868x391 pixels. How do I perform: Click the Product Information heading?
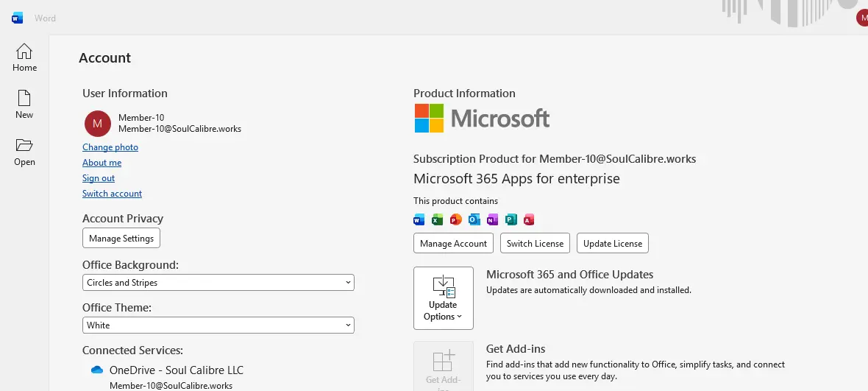click(x=464, y=93)
